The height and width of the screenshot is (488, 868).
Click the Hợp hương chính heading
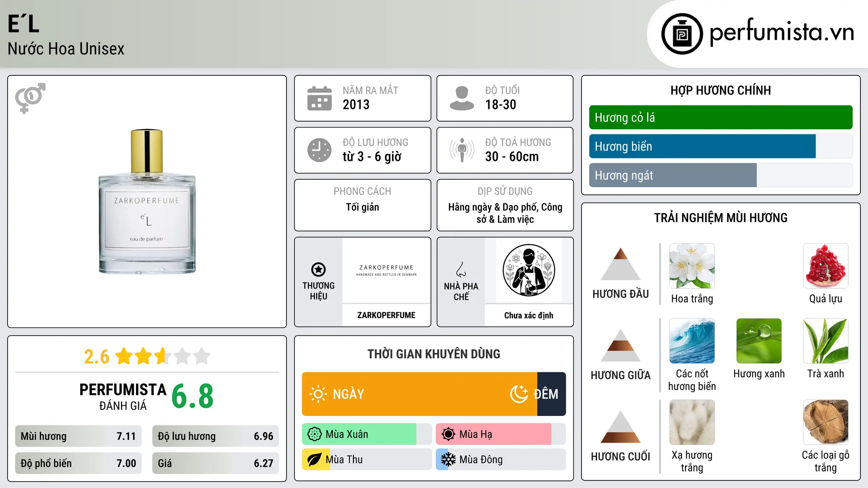721,90
